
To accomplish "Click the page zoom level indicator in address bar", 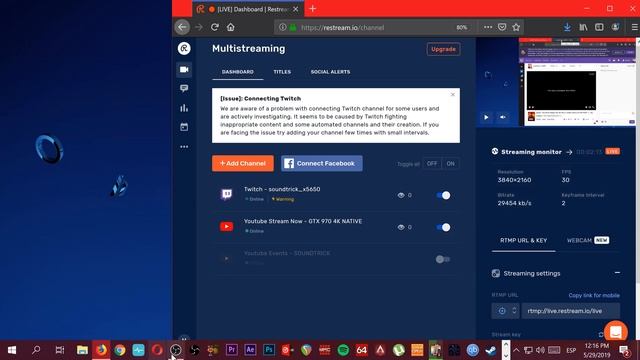I will (x=462, y=27).
